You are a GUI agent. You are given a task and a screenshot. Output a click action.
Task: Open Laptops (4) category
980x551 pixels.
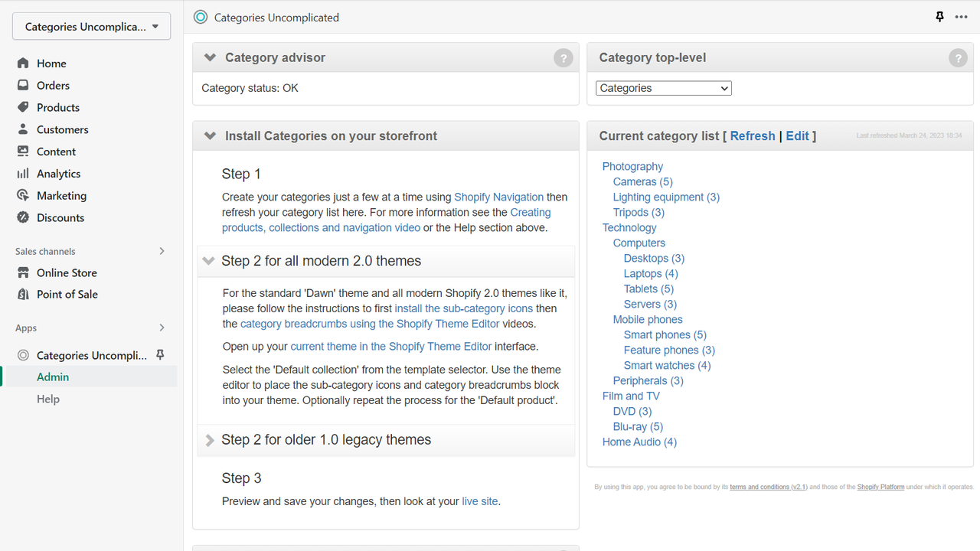[651, 273]
